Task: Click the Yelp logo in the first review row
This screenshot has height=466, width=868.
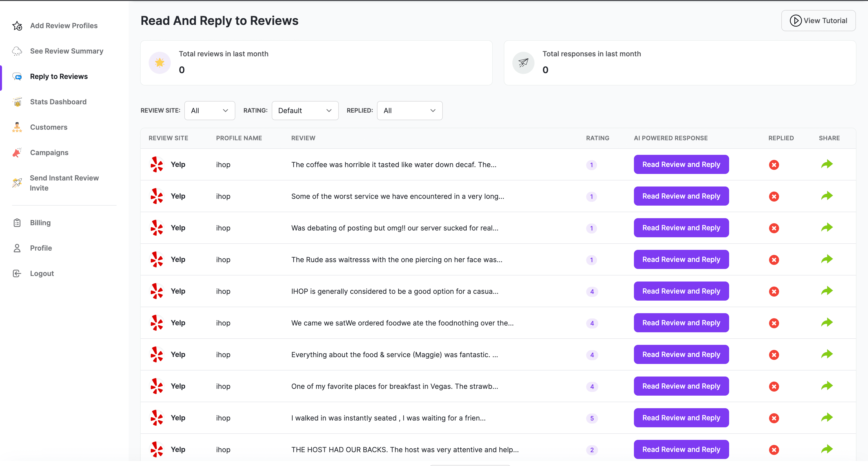Action: tap(157, 165)
